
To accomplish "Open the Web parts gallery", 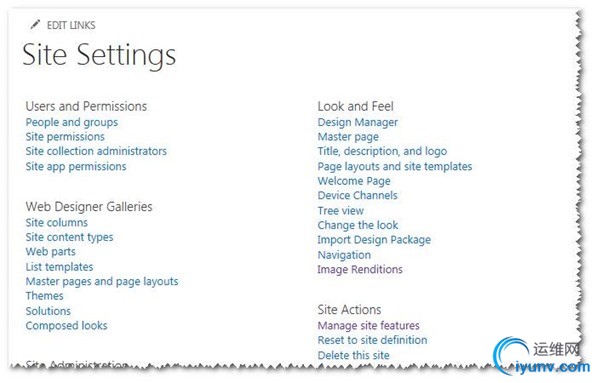I will click(x=51, y=252).
